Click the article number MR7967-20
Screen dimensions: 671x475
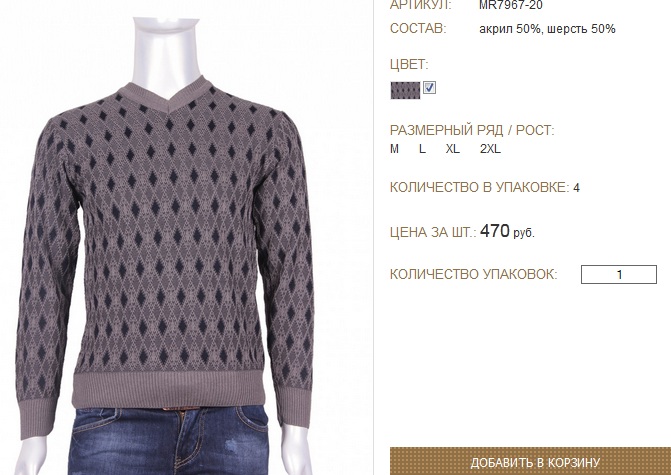511,5
